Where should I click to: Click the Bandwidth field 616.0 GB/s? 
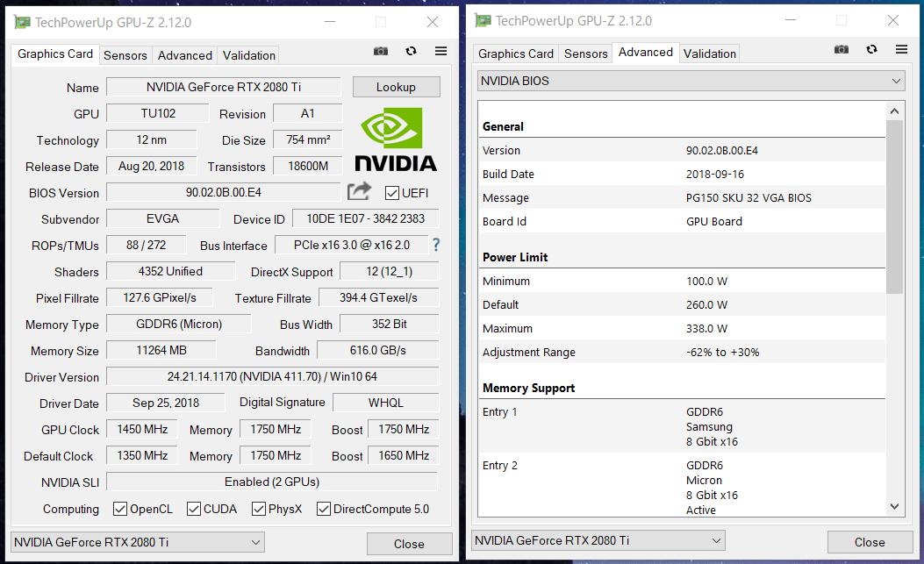click(377, 350)
